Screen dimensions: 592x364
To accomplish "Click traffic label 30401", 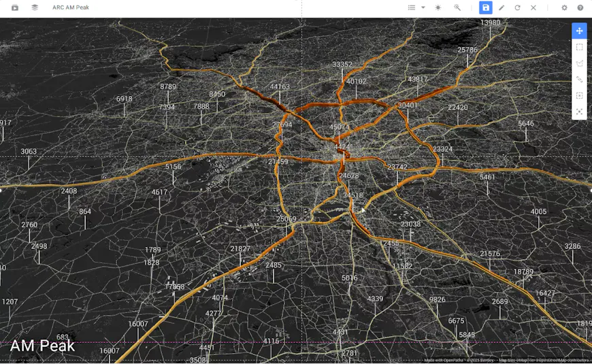I will coord(408,105).
